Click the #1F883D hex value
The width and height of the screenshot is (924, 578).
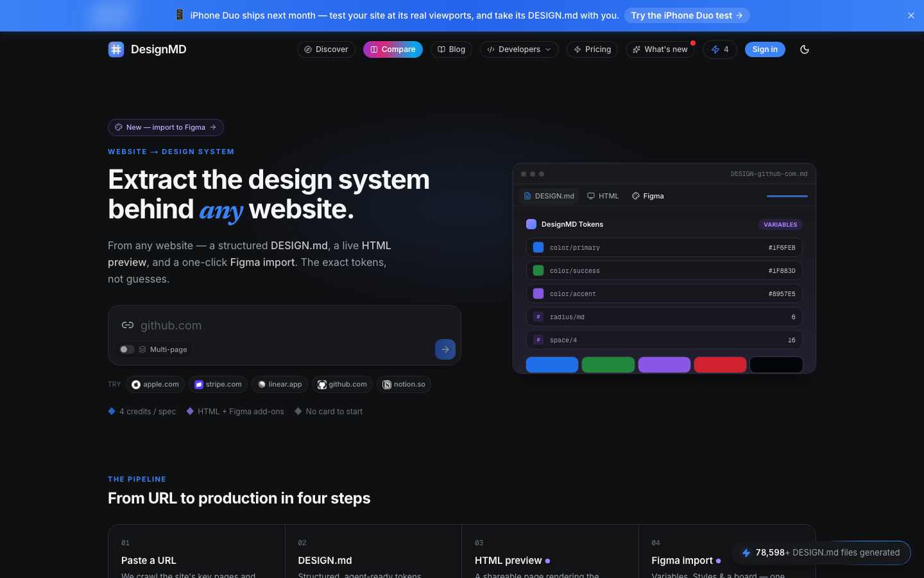(x=782, y=271)
